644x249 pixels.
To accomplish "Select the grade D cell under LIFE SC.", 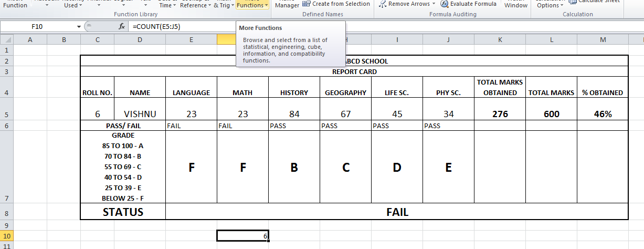I will [x=397, y=167].
